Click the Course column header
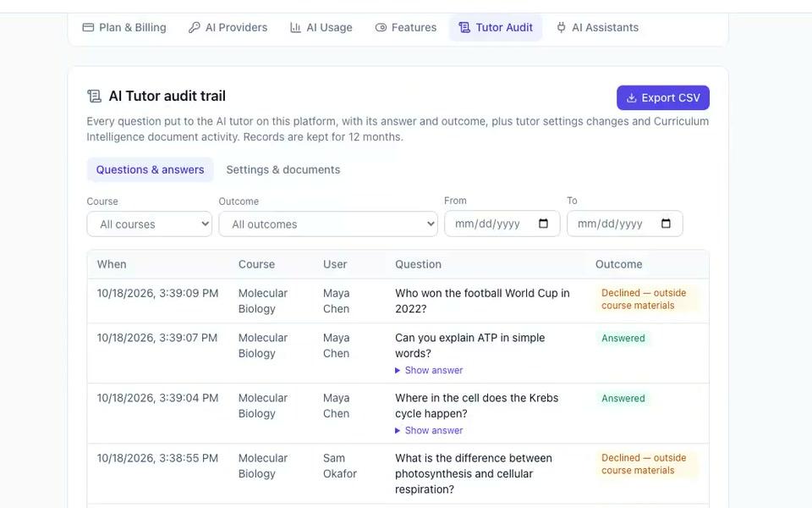This screenshot has width=812, height=508. [x=256, y=264]
